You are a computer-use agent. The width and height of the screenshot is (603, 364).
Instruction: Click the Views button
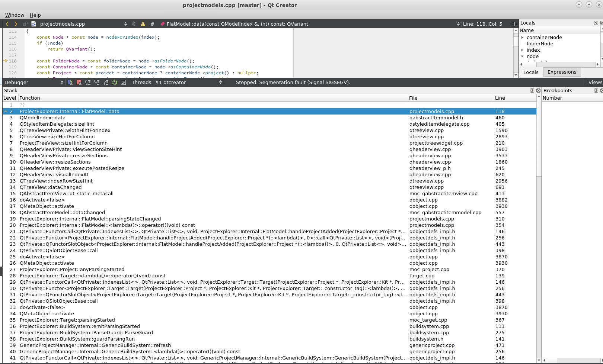[x=595, y=83]
